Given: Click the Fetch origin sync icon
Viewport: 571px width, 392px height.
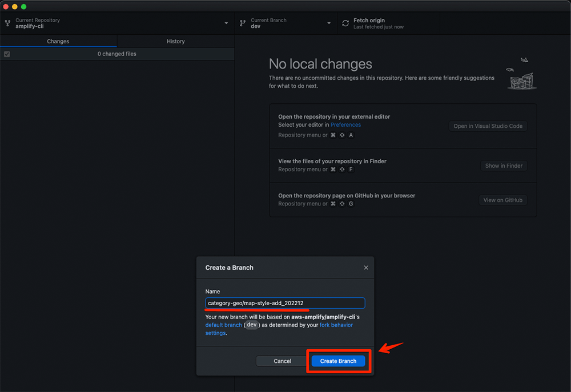Looking at the screenshot, I should 345,23.
